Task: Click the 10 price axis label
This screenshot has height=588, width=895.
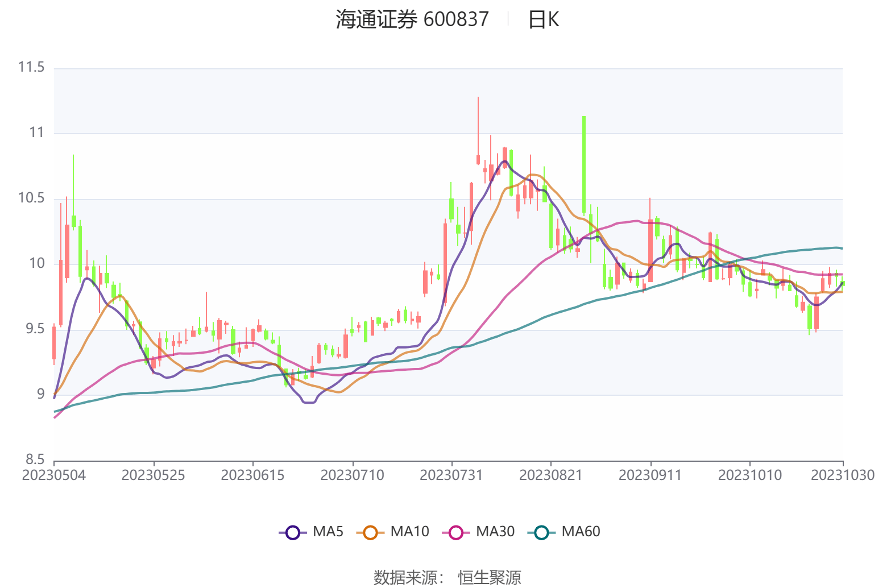Action: pos(37,263)
